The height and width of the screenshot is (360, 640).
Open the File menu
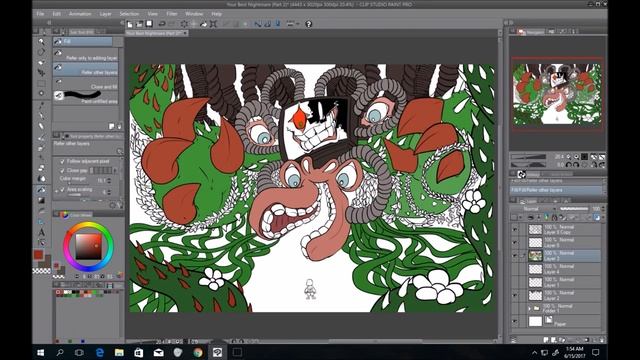[40, 14]
